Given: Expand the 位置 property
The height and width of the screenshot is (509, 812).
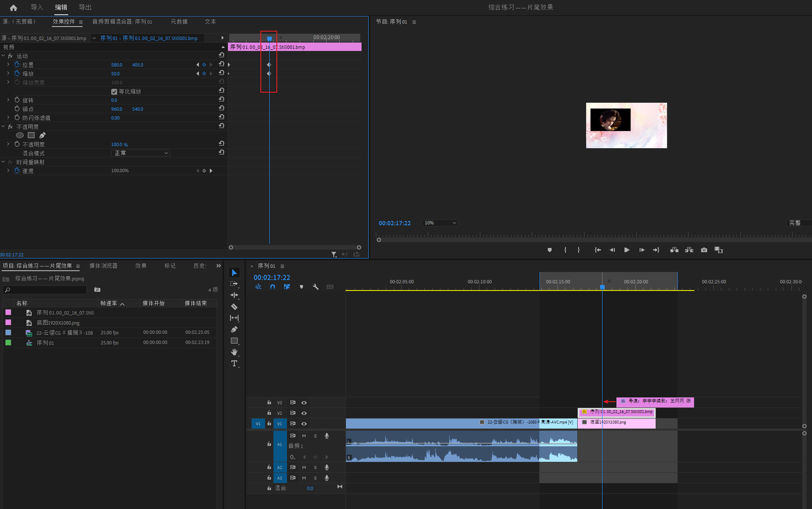Looking at the screenshot, I should 8,64.
